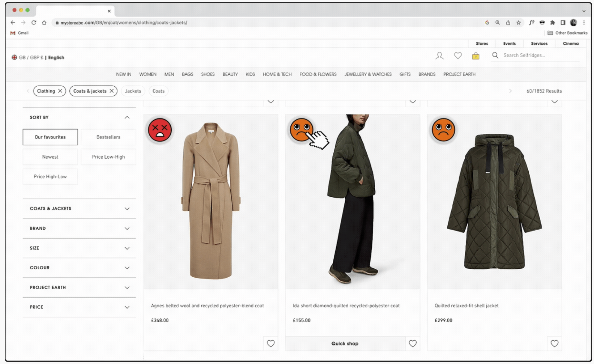Filter by the Jackets chip

[x=133, y=91]
